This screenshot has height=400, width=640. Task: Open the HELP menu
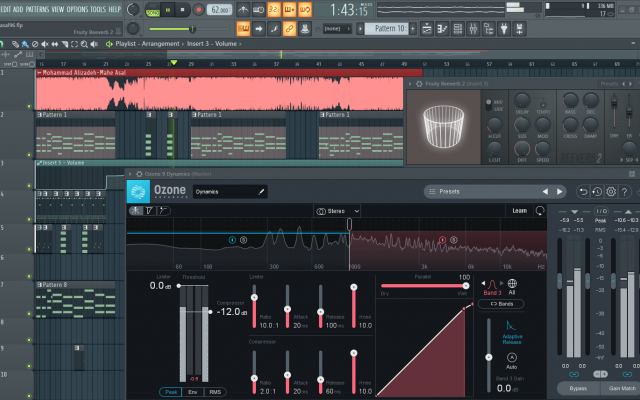tap(115, 9)
